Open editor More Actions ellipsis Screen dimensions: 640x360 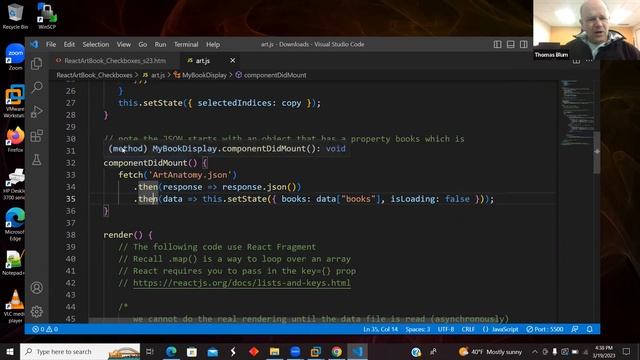pyautogui.click(x=589, y=61)
